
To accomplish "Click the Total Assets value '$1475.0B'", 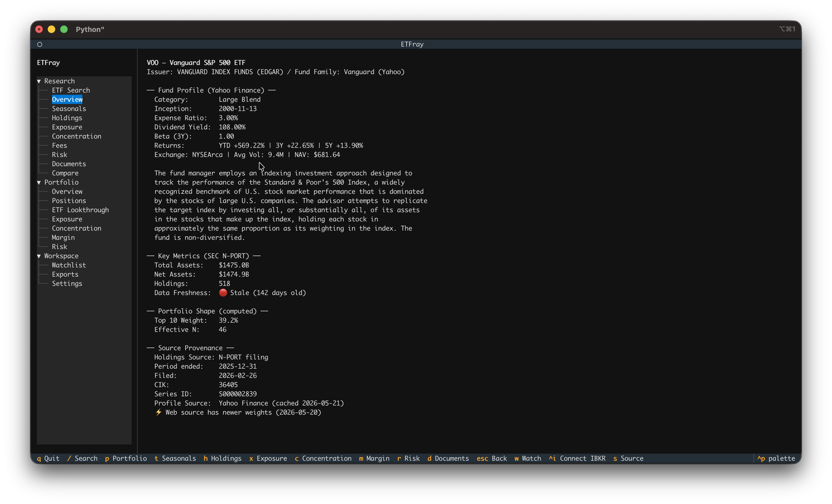I will pos(234,265).
